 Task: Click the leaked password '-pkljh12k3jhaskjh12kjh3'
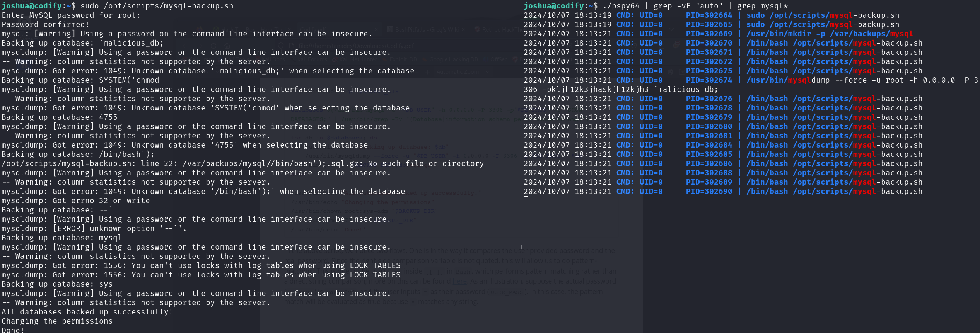click(x=596, y=89)
